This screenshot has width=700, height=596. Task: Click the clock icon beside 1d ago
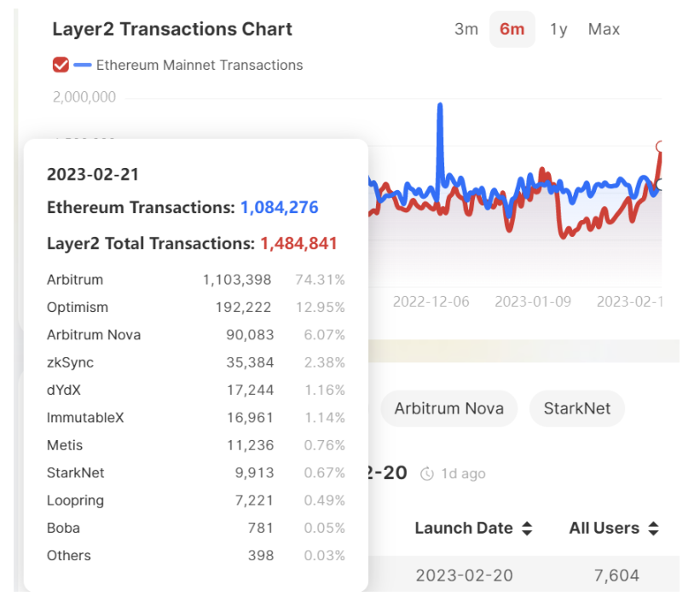pos(427,474)
